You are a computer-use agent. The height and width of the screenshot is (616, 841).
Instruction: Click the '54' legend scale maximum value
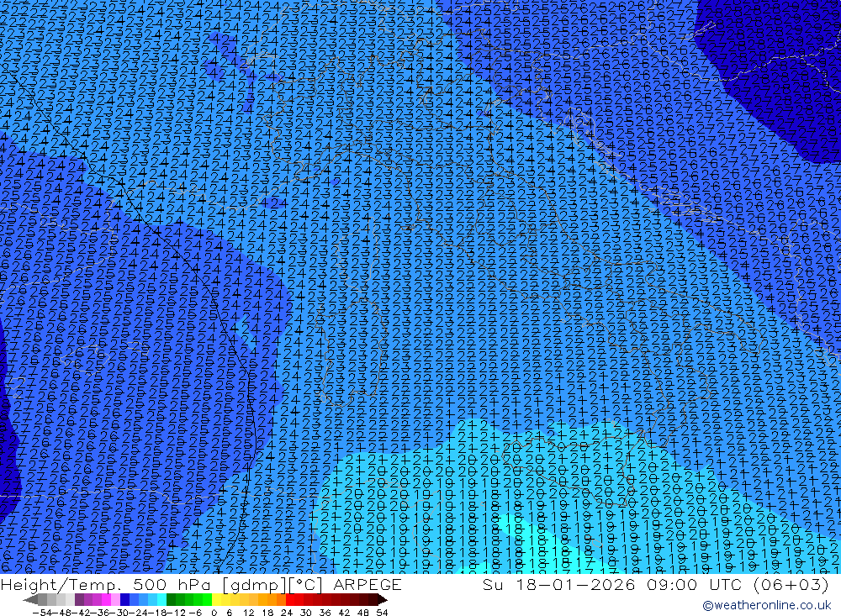tap(381, 613)
